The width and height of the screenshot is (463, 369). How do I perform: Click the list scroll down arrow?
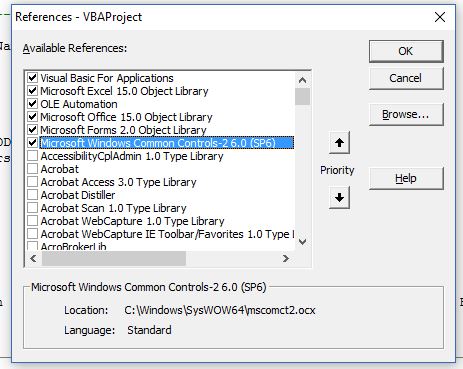pos(302,242)
